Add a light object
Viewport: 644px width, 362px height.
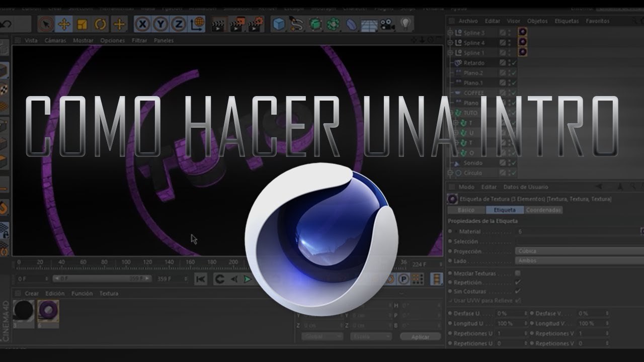[x=405, y=24]
